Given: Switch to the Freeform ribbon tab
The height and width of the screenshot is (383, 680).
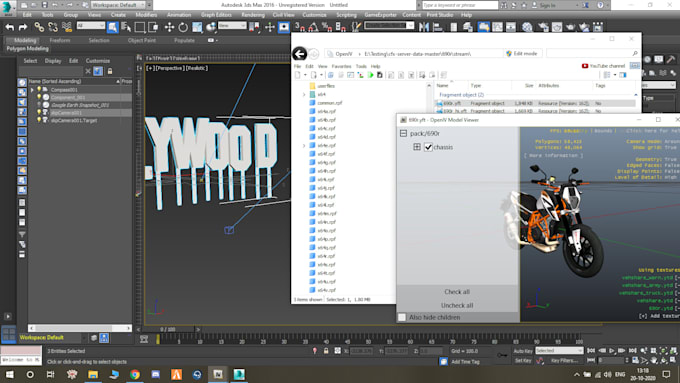Looking at the screenshot, I should 59,40.
